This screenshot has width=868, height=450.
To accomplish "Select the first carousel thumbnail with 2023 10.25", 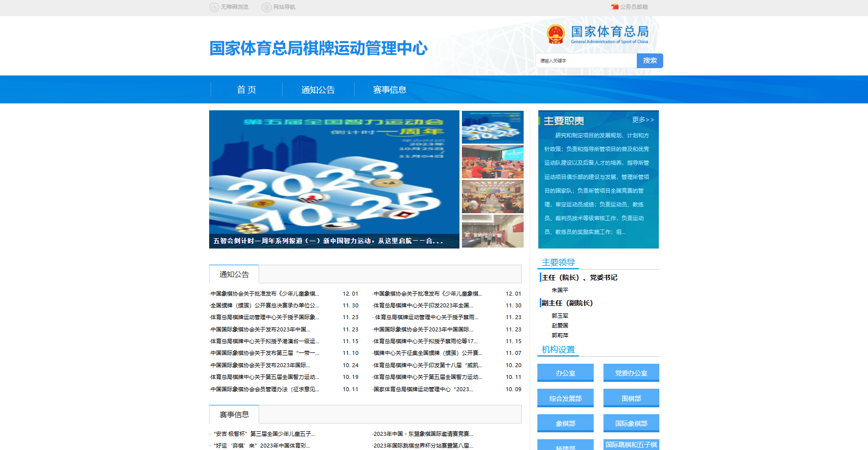I will pyautogui.click(x=492, y=127).
